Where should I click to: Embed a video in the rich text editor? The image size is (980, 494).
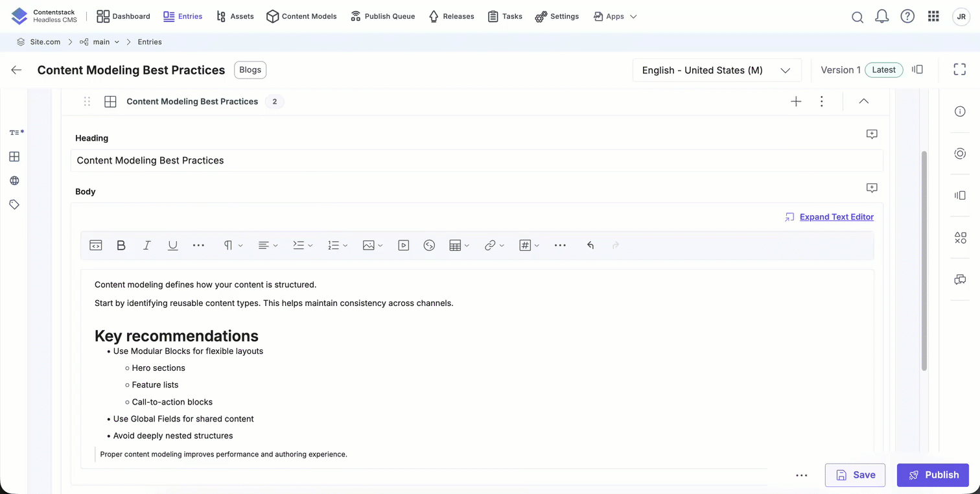tap(403, 245)
